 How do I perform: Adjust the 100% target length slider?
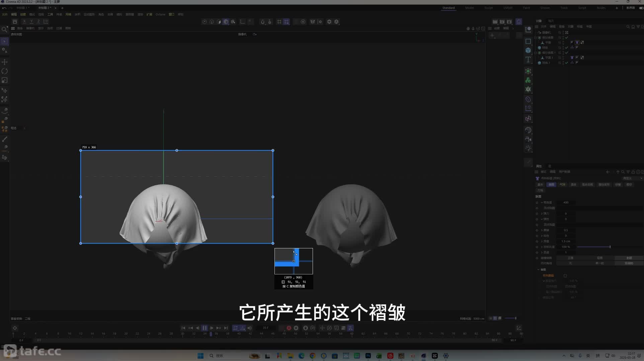click(594, 247)
